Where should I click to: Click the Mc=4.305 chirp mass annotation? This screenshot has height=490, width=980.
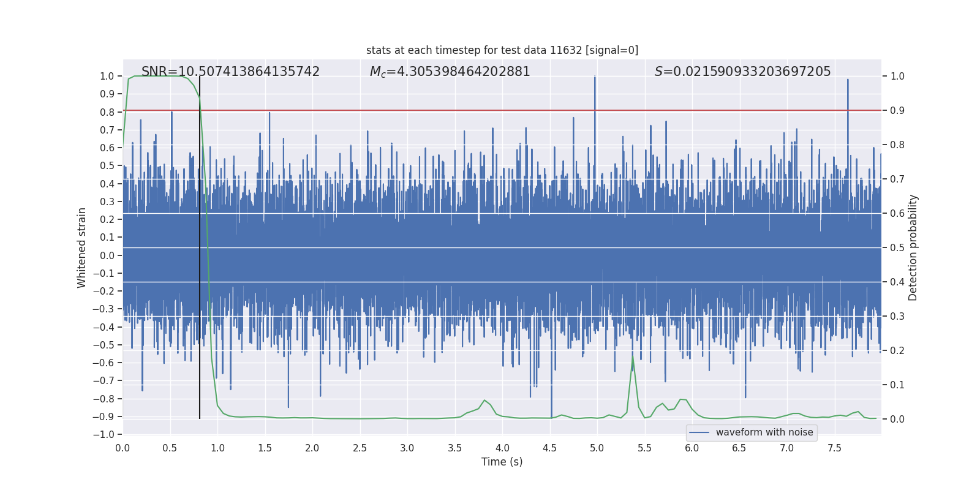[x=450, y=72]
